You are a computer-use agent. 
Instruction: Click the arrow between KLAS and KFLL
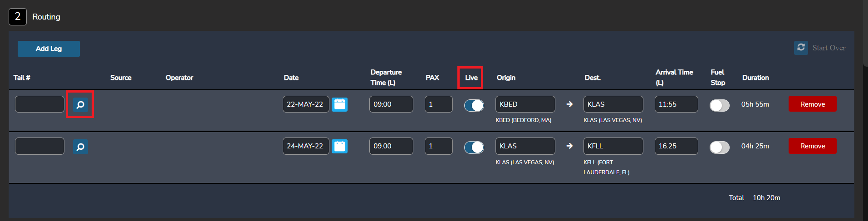pos(569,146)
